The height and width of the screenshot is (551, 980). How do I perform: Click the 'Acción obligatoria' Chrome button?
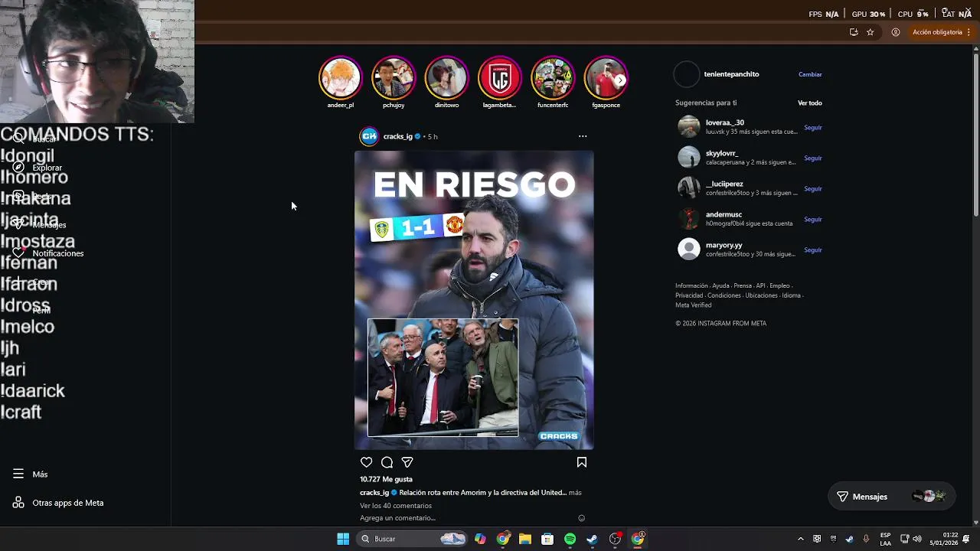[x=937, y=32]
